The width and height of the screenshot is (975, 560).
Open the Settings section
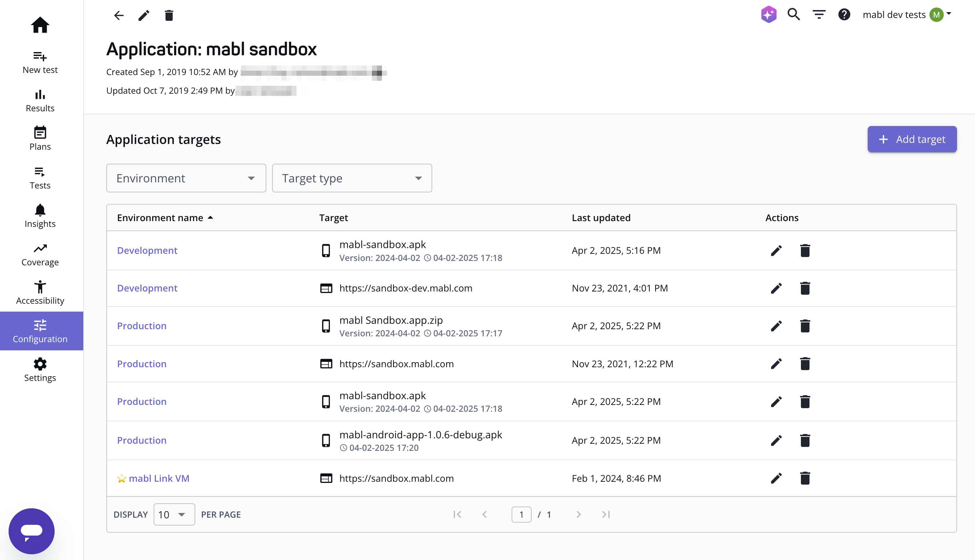[40, 370]
